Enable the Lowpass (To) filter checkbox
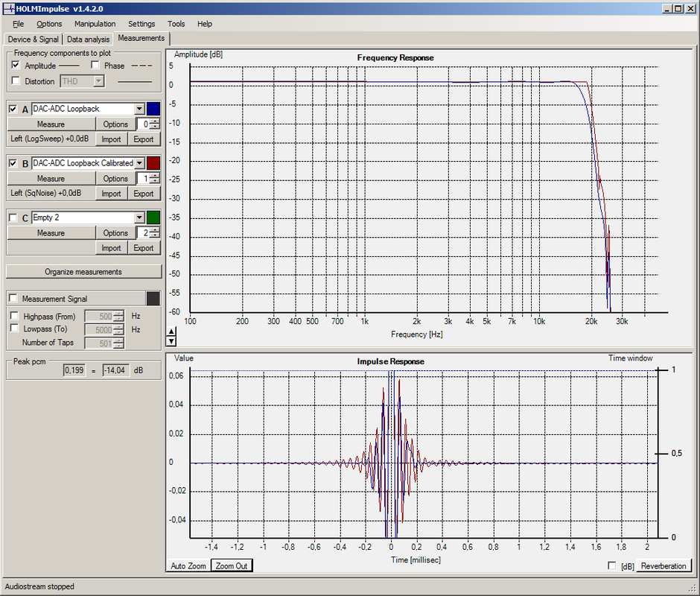 click(x=14, y=329)
